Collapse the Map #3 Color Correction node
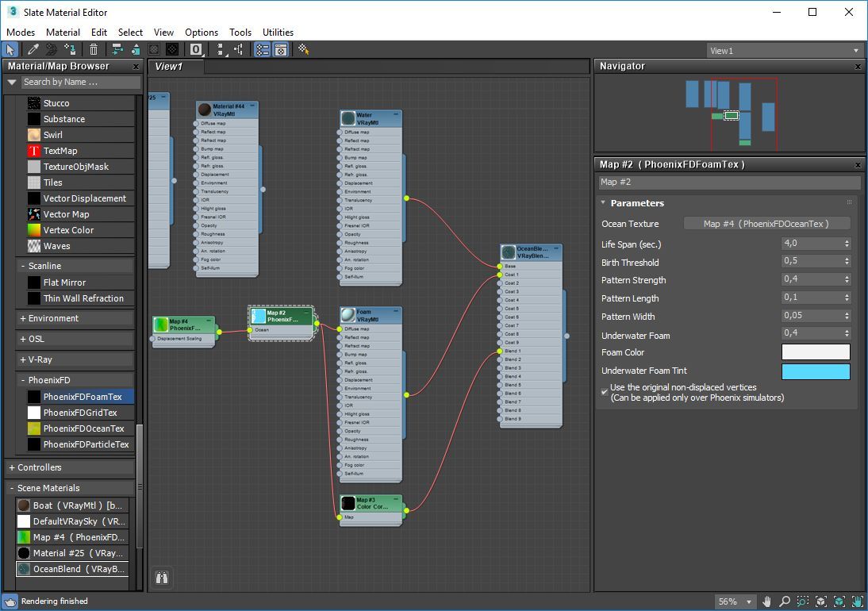 tap(396, 499)
